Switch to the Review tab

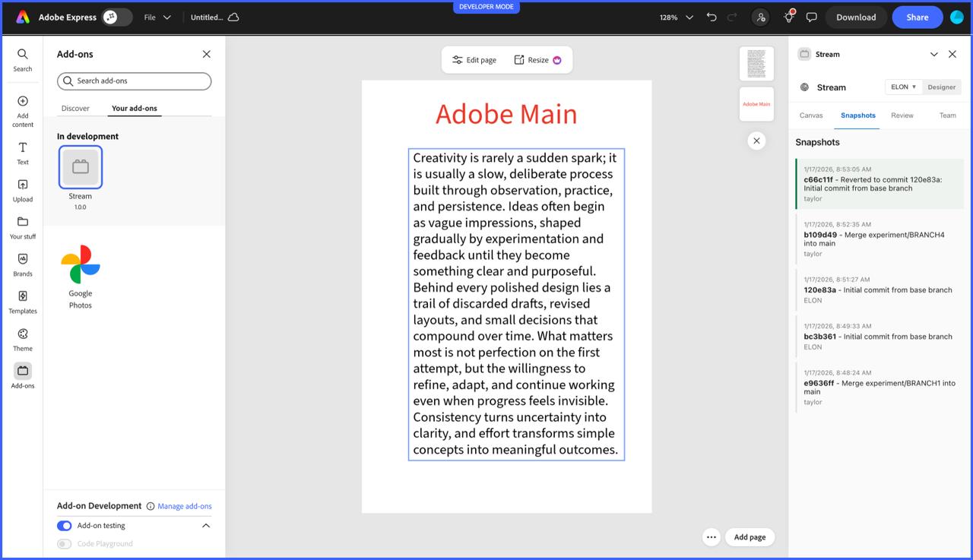[902, 115]
